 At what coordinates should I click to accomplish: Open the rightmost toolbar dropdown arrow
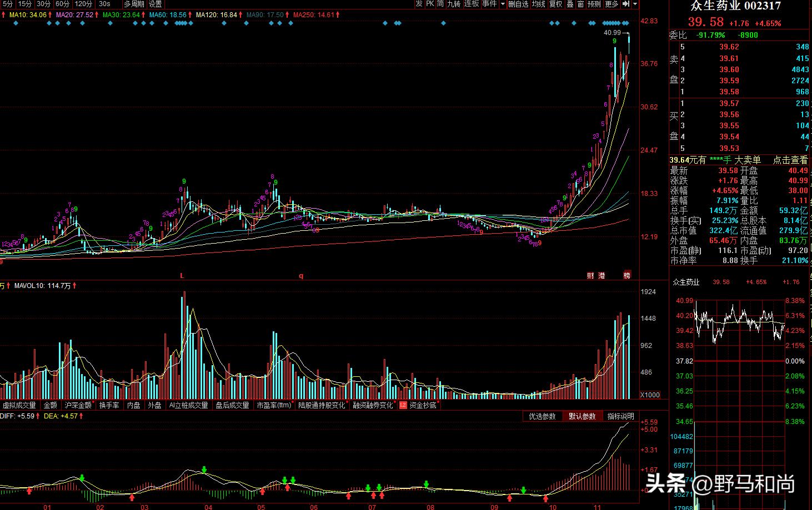tap(635, 4)
